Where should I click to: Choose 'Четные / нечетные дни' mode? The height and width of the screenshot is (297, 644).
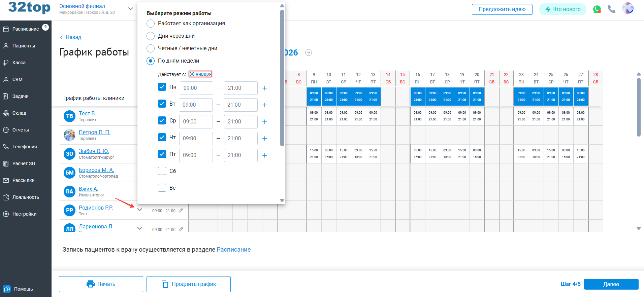[x=151, y=48]
